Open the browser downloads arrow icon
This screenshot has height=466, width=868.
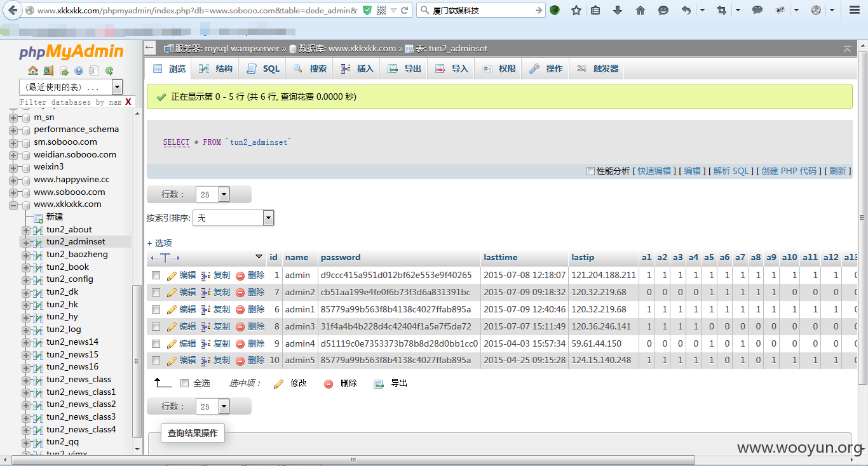tap(617, 10)
